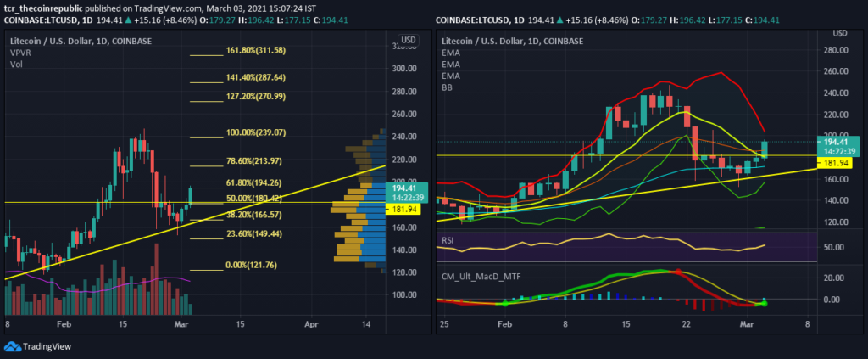Viewport: 868px width, 359px height.
Task: Click the 100.00 price axis label on left chart
Action: [x=404, y=294]
